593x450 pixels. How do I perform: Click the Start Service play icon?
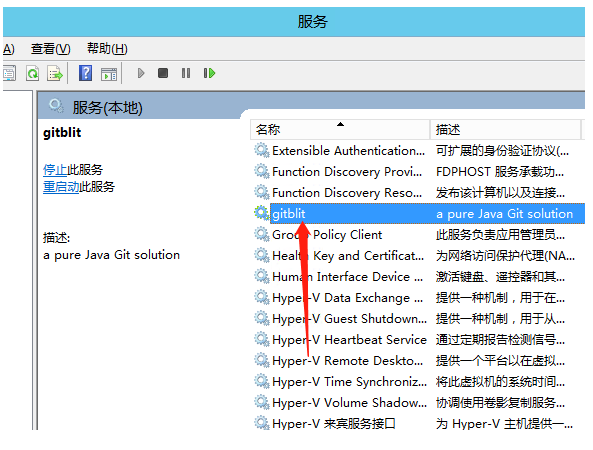tap(141, 73)
